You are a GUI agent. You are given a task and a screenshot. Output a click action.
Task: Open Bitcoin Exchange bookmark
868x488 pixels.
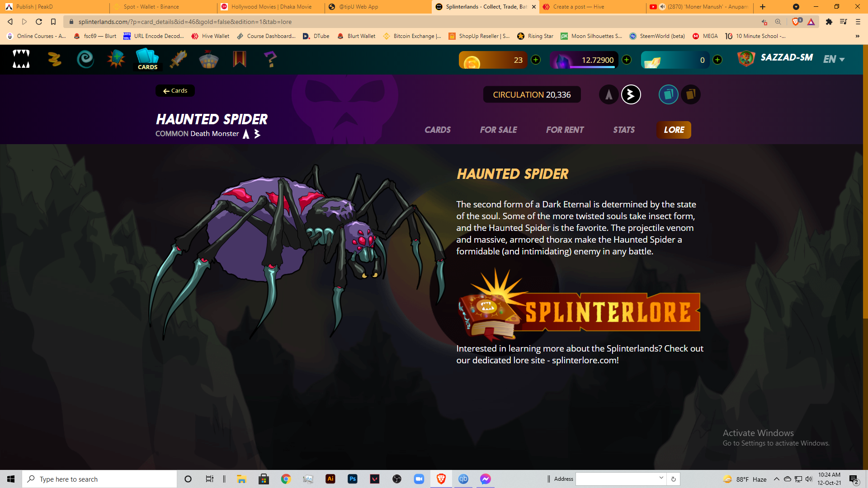click(412, 36)
